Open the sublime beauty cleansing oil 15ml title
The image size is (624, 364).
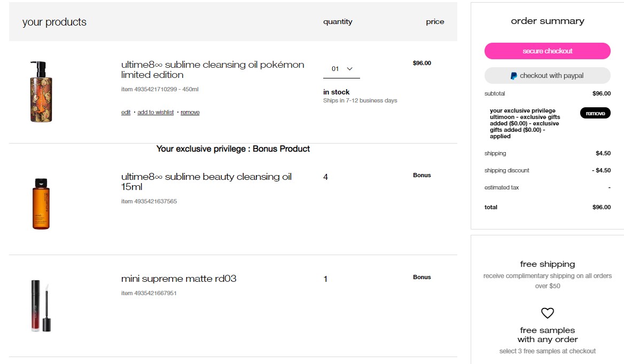coord(206,181)
